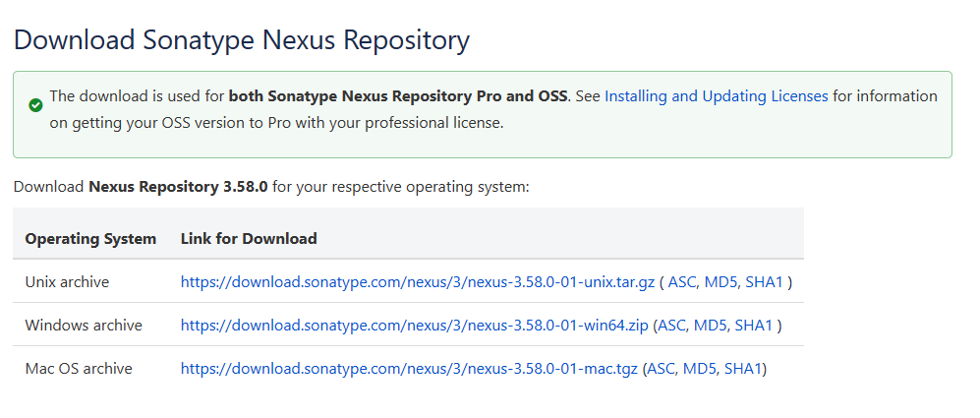Open the MD5 link for Mac OS archive
This screenshot has width=980, height=418.
pyautogui.click(x=701, y=369)
